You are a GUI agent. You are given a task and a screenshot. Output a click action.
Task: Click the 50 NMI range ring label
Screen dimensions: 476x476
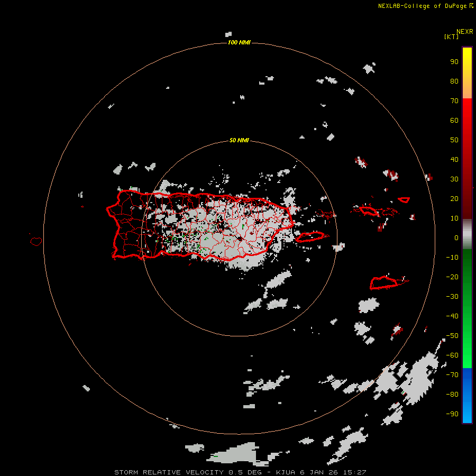click(239, 140)
